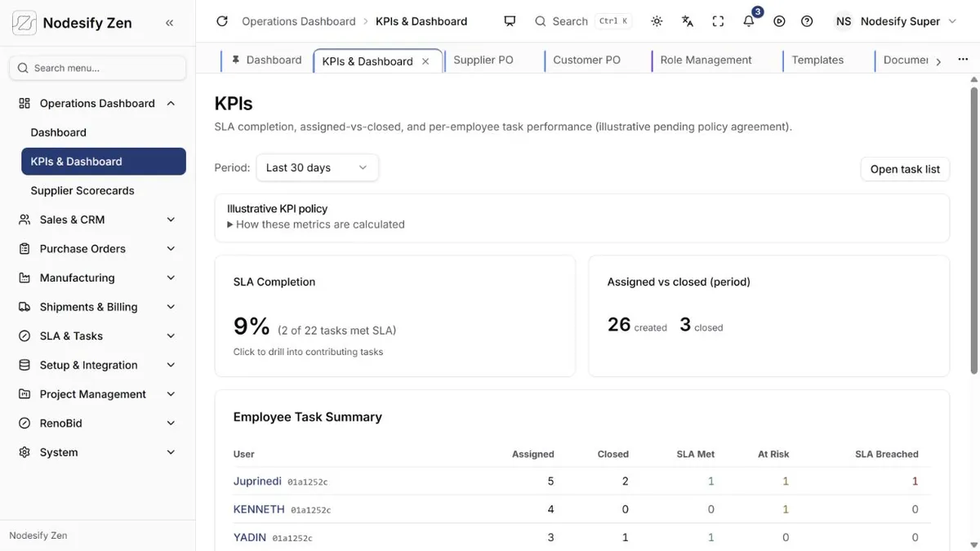Open the language translate icon
Image resolution: width=980 pixels, height=551 pixels.
(x=688, y=21)
